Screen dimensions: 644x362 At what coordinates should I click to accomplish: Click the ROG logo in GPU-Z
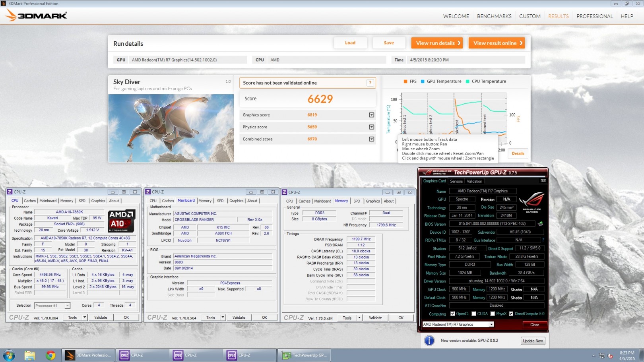click(531, 202)
